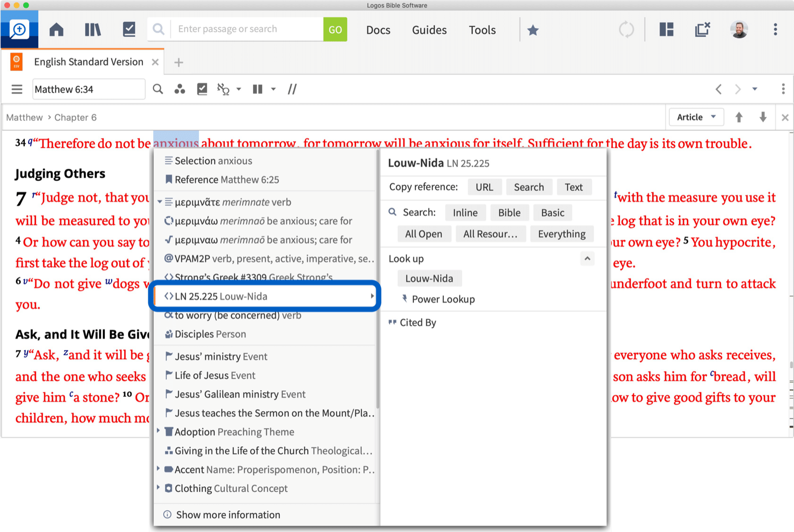Click the Favorites star icon
Viewport: 794px width, 532px height.
[x=533, y=30]
